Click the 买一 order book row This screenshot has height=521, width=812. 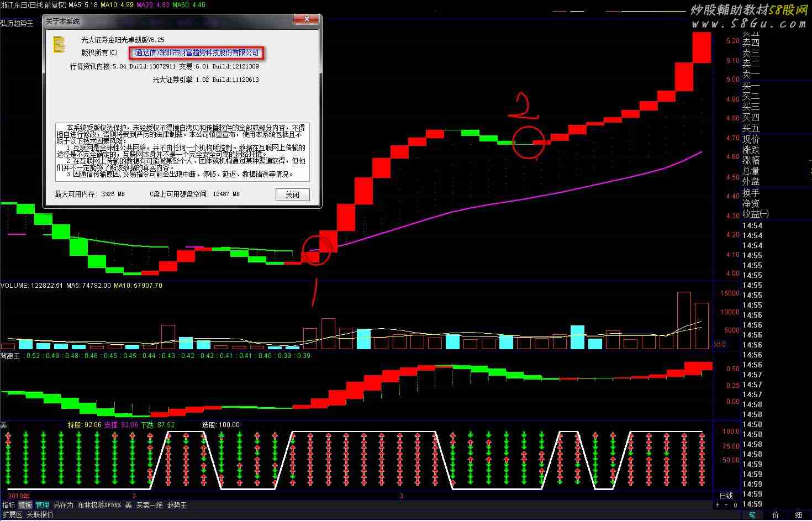click(x=751, y=86)
